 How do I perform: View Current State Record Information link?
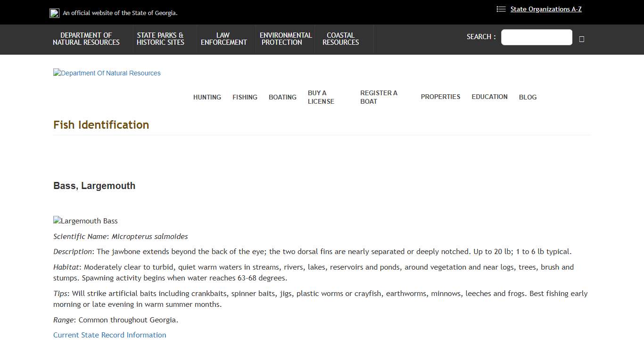tap(109, 335)
